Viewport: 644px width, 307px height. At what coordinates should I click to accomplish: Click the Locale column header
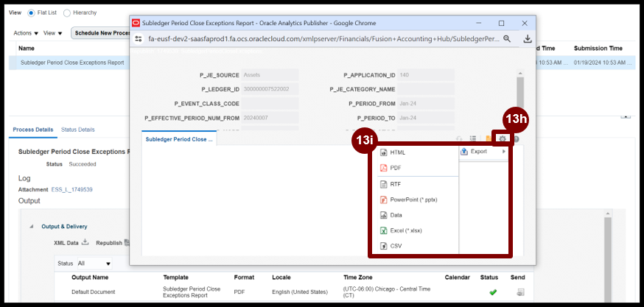[281, 278]
